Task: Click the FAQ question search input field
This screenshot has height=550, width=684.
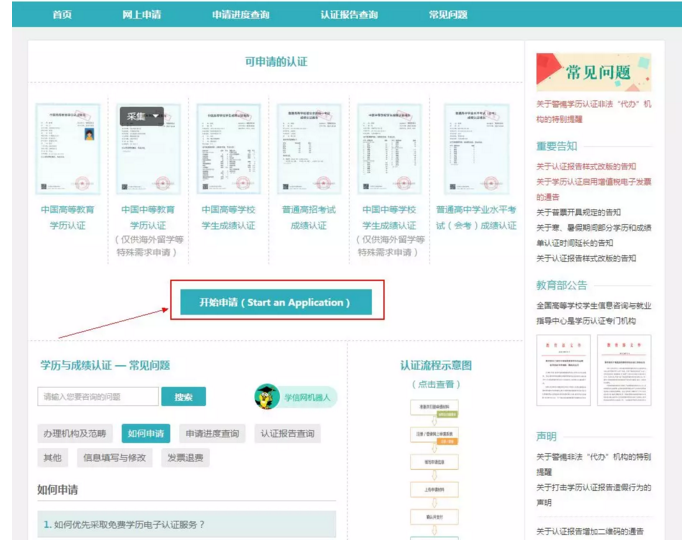Action: click(98, 397)
